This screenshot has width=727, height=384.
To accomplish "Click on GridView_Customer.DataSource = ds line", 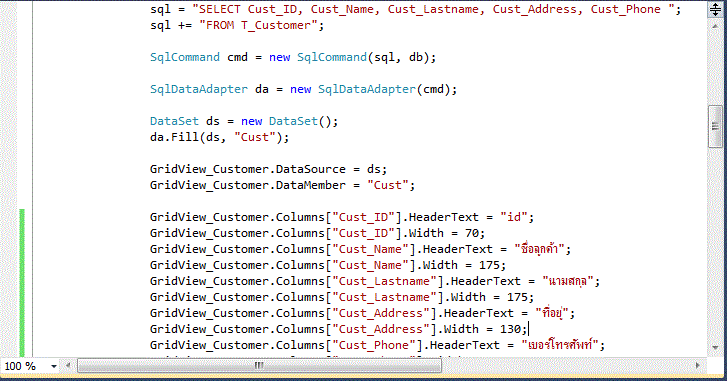I will tap(268, 169).
